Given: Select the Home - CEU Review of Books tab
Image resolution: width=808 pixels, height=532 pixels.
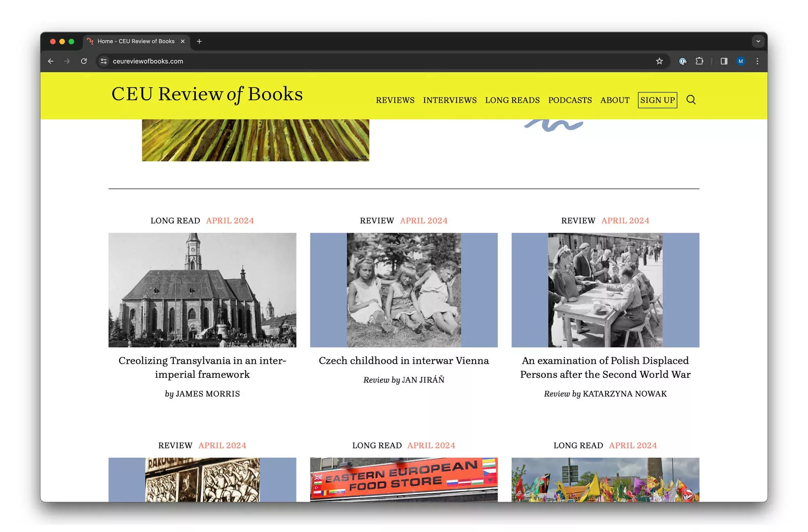Looking at the screenshot, I should [x=136, y=41].
